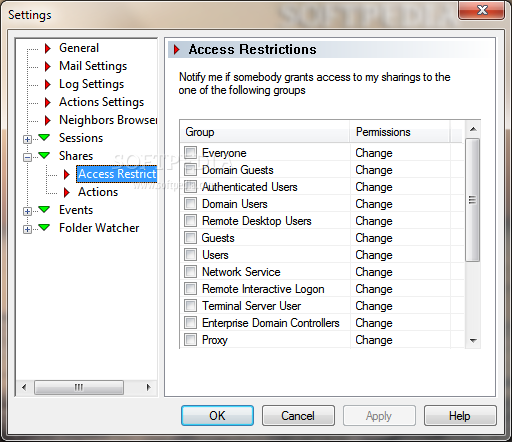Expand the Events tree node
The image size is (512, 442).
27,211
